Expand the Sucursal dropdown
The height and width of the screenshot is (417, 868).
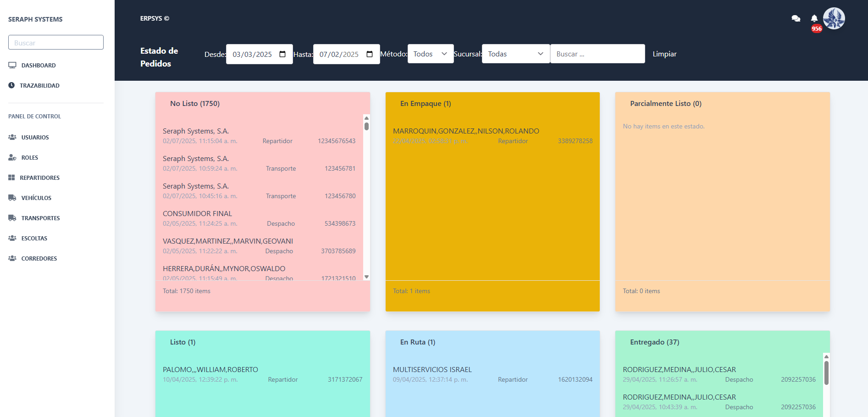coord(515,54)
